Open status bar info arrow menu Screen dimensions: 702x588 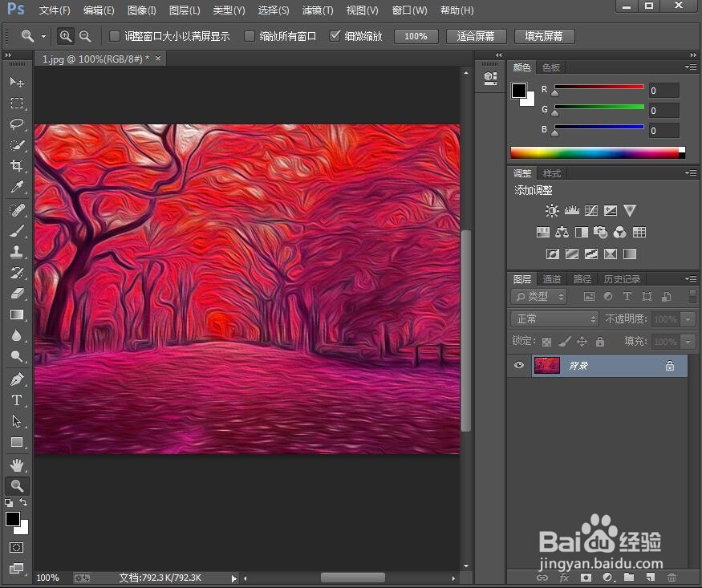click(233, 578)
